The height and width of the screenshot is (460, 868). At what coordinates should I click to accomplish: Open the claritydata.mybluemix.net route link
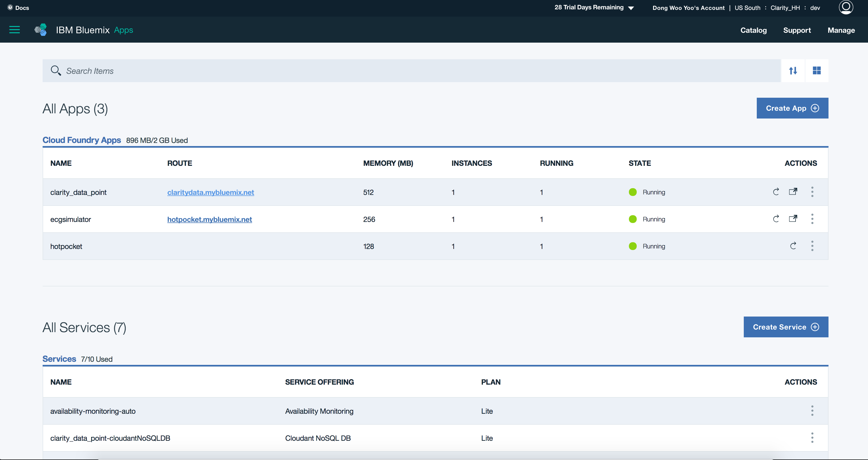point(211,192)
